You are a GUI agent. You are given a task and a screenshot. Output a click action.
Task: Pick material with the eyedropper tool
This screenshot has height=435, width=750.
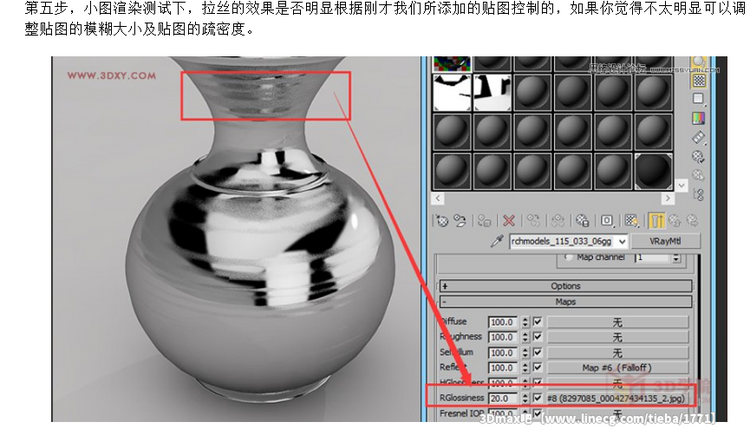[494, 243]
